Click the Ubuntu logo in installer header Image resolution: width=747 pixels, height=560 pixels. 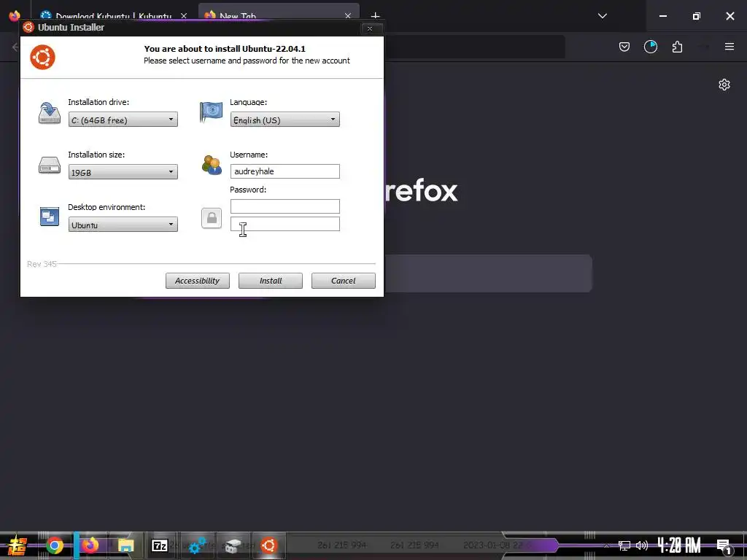42,57
